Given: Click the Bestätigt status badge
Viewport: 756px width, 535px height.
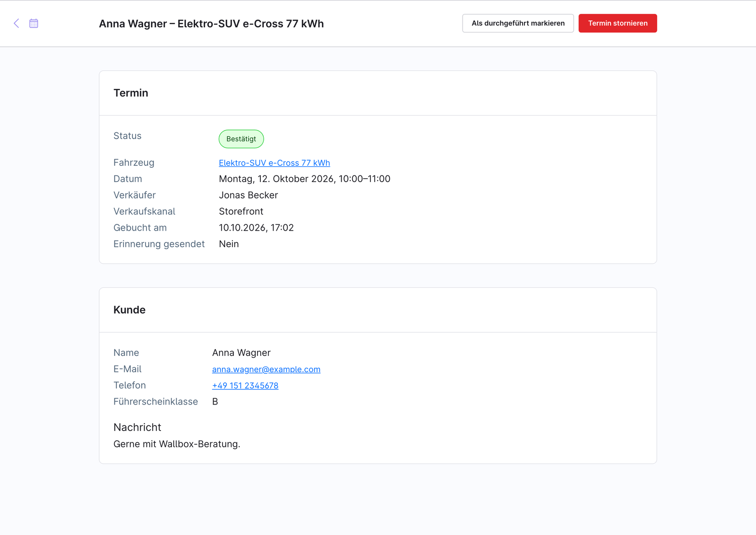Looking at the screenshot, I should tap(241, 139).
